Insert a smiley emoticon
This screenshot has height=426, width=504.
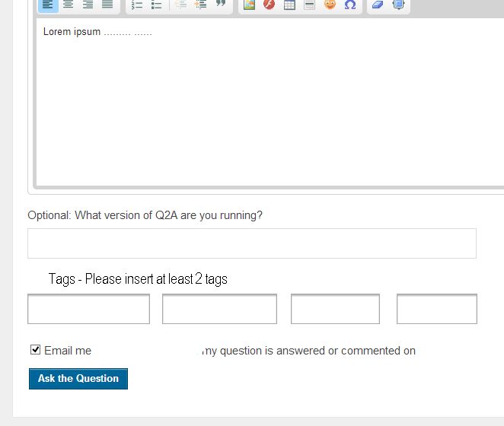pyautogui.click(x=330, y=5)
